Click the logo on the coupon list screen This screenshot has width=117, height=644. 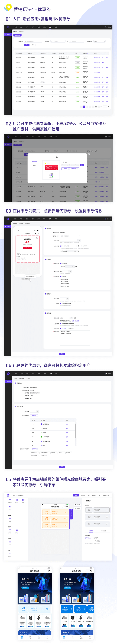tap(8, 27)
